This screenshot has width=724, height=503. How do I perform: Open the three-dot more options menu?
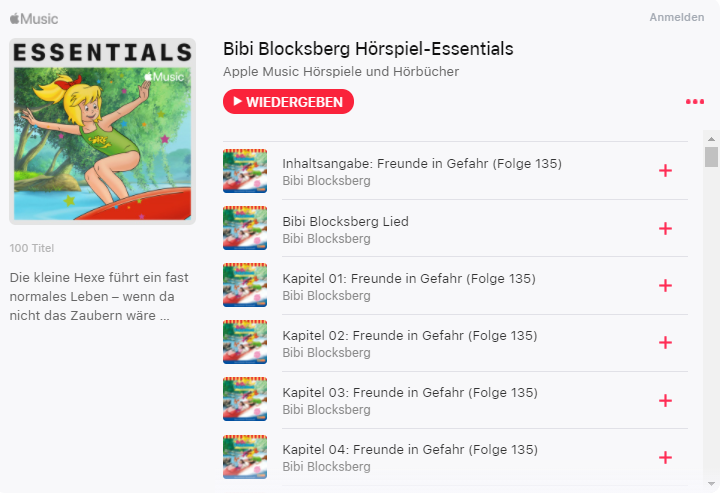pyautogui.click(x=694, y=102)
